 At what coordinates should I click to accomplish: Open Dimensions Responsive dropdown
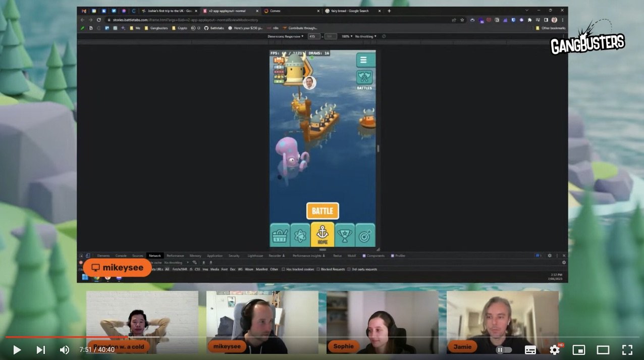point(286,36)
